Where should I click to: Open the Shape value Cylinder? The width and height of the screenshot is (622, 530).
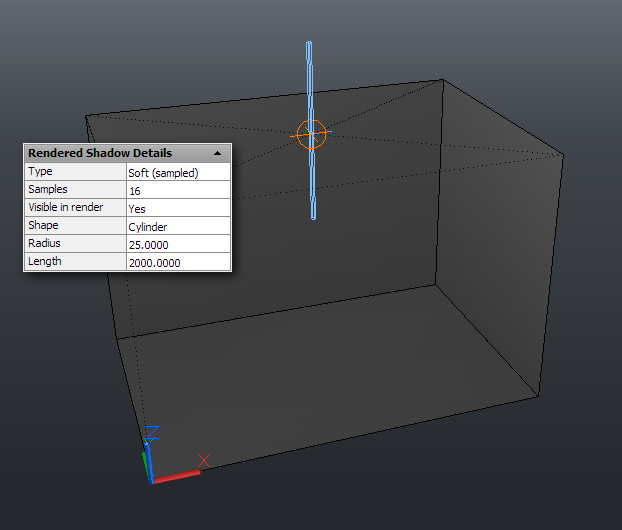[x=178, y=226]
